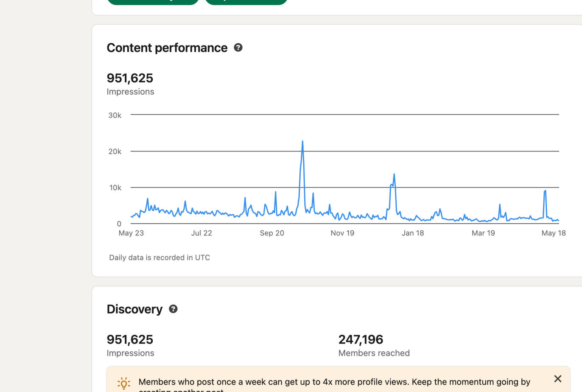Click the May 23 start date label
Image resolution: width=582 pixels, height=392 pixels.
pyautogui.click(x=131, y=233)
